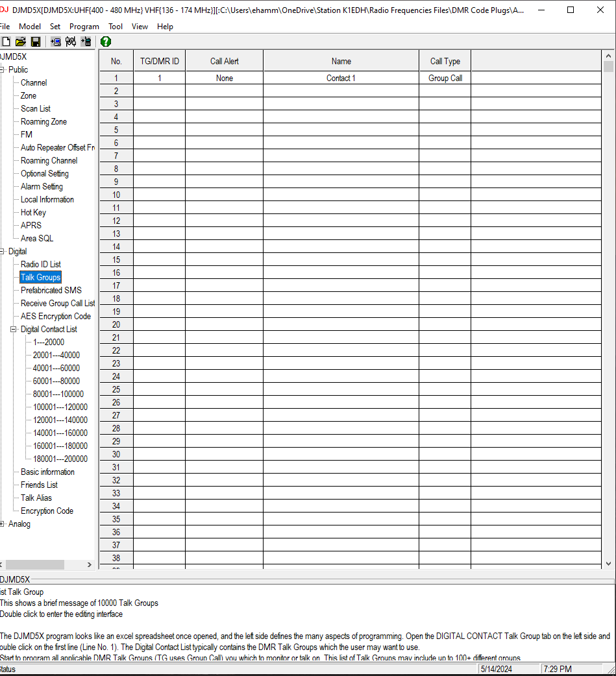Select Zone in the tree
The height and width of the screenshot is (676, 616).
click(29, 95)
